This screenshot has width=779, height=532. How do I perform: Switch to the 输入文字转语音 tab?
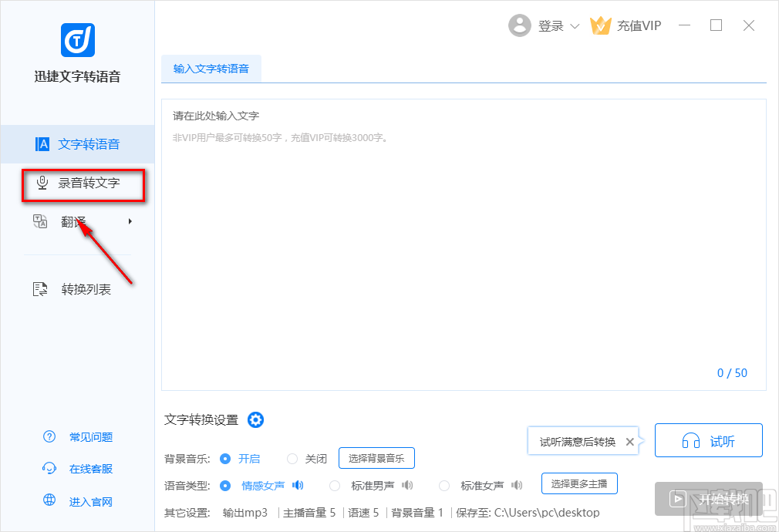tap(211, 68)
